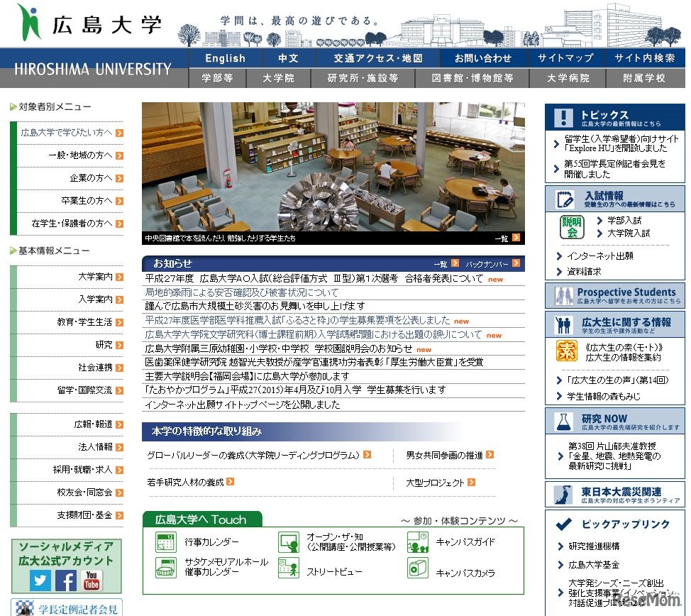Click the orange arrow beside 大型プロジェクト
This screenshot has height=616, width=691.
pyautogui.click(x=472, y=483)
